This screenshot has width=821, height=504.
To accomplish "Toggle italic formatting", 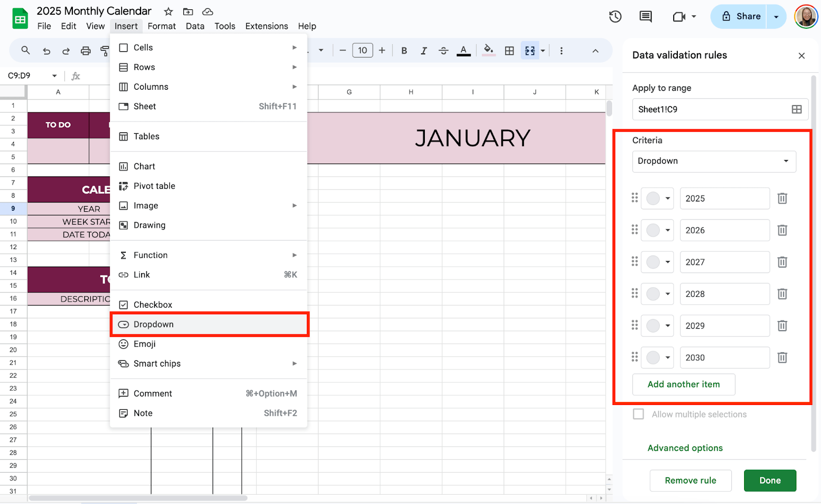I will pyautogui.click(x=423, y=50).
